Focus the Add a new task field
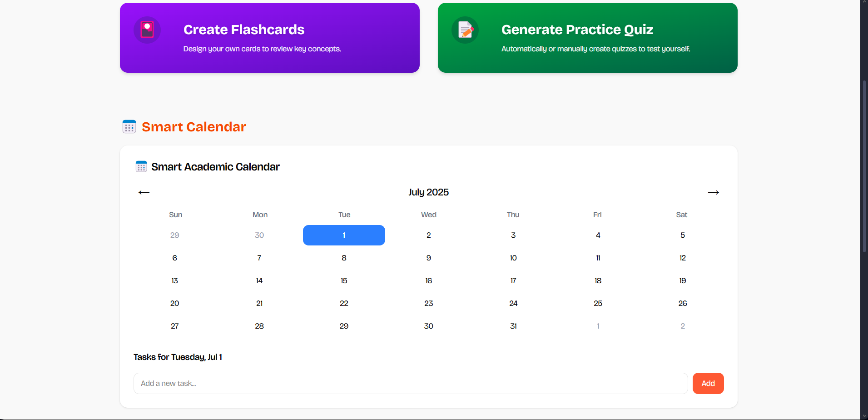Image resolution: width=868 pixels, height=420 pixels. tap(410, 384)
